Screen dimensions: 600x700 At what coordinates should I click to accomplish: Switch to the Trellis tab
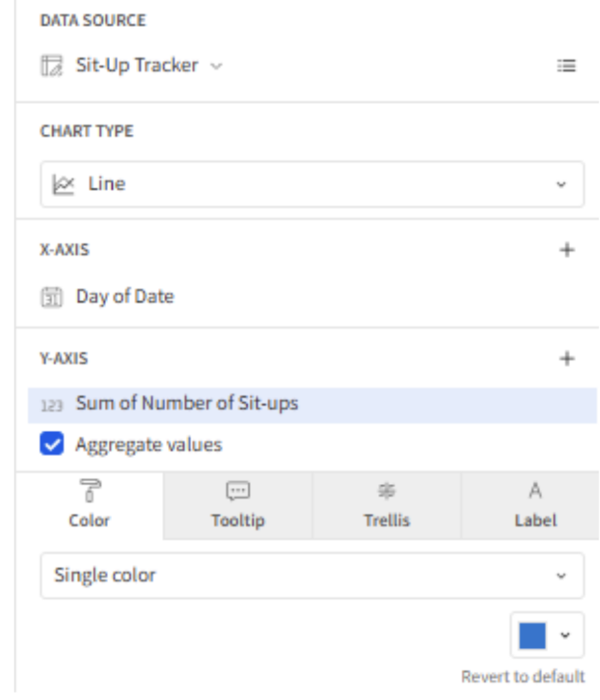pos(387,505)
